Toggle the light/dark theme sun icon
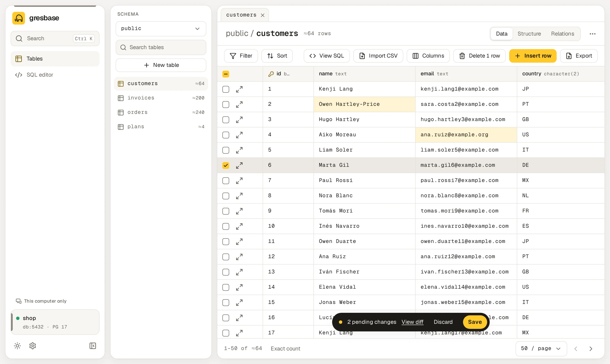610x364 pixels. [17, 346]
